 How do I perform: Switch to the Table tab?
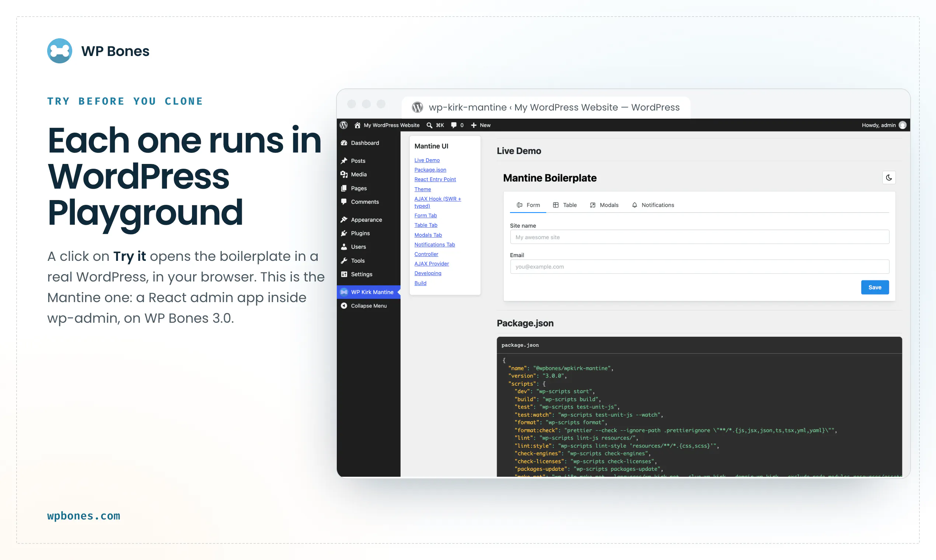point(565,205)
